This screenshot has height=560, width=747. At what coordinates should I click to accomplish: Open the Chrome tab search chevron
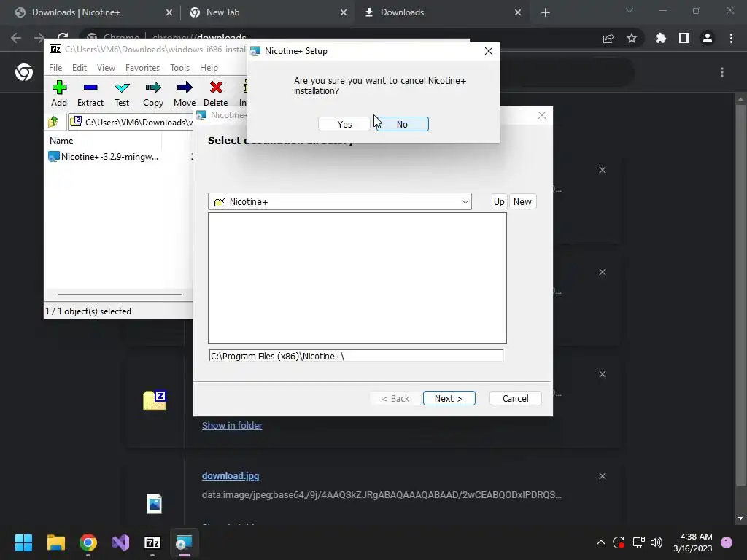click(630, 10)
